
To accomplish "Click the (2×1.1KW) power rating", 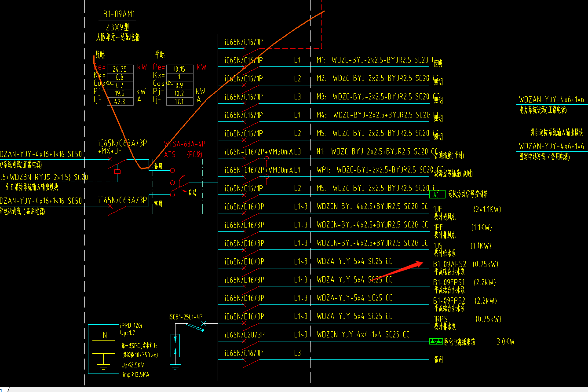I will pos(487,209).
